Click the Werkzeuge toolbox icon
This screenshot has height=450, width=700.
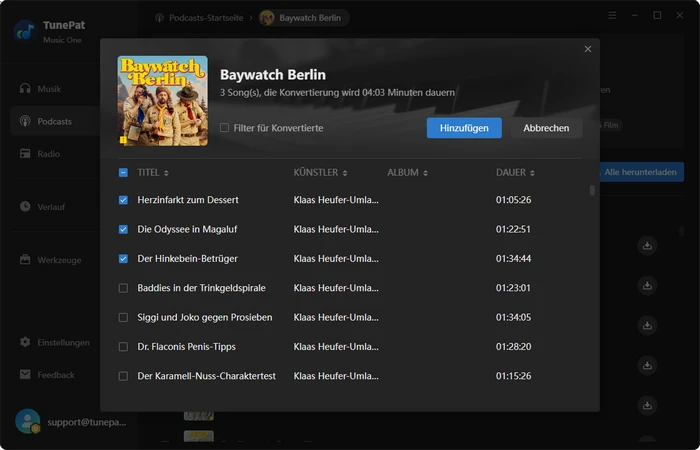(25, 259)
